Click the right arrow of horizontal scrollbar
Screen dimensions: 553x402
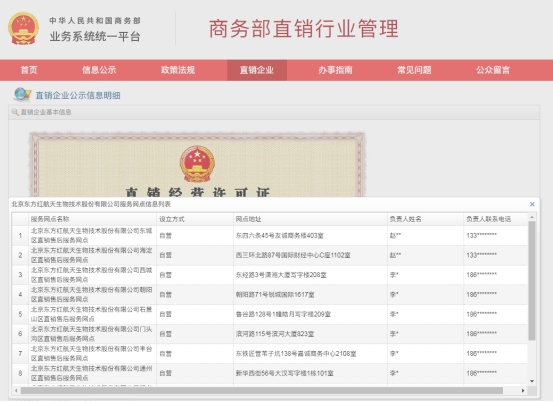pos(523,390)
